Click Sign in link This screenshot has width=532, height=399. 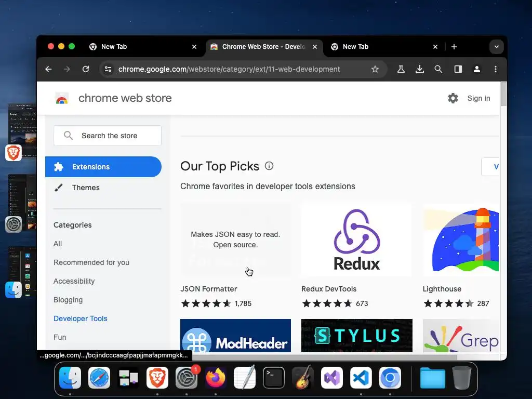click(478, 98)
